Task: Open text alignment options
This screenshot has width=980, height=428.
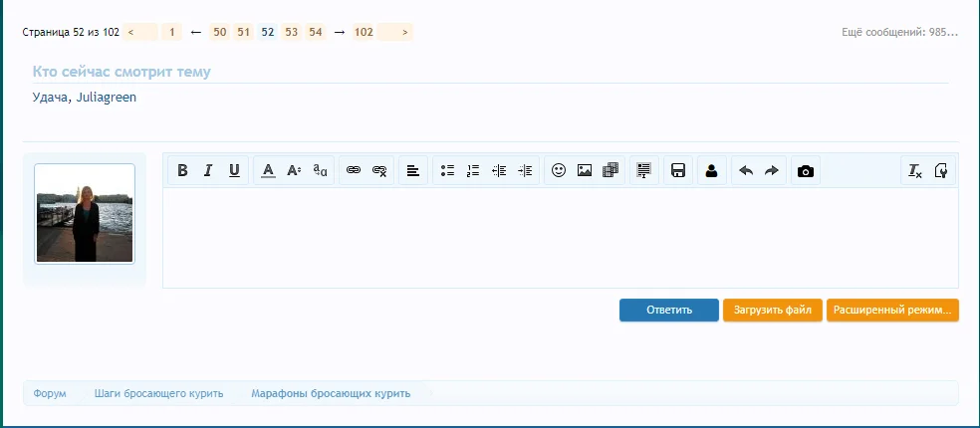Action: (x=413, y=170)
